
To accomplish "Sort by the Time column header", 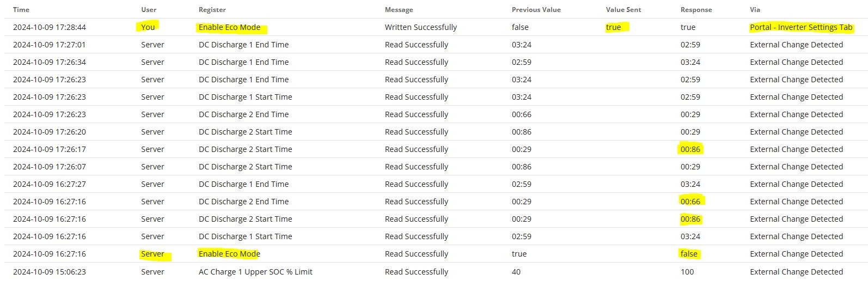I will point(21,10).
